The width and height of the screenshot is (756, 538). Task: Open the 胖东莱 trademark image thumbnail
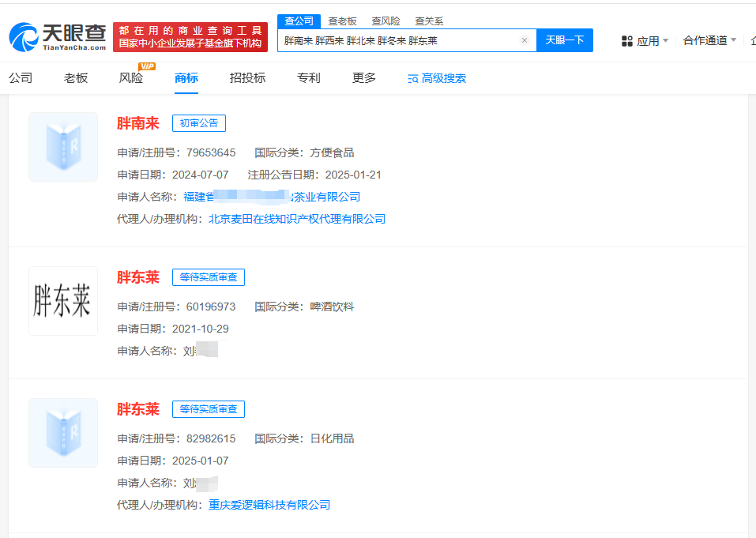63,301
